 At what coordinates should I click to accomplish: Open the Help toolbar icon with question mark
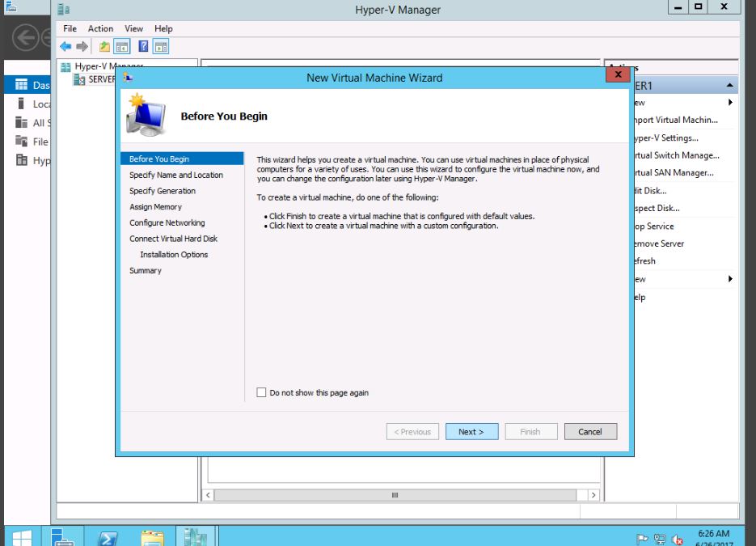point(143,46)
